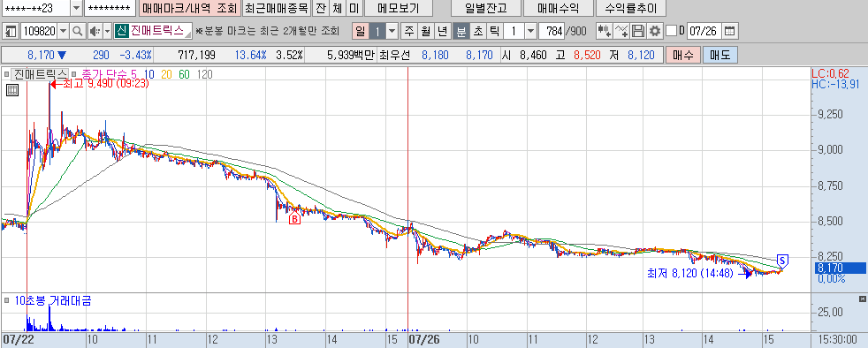
Task: Click the 수익률추이 button
Action: 630,8
